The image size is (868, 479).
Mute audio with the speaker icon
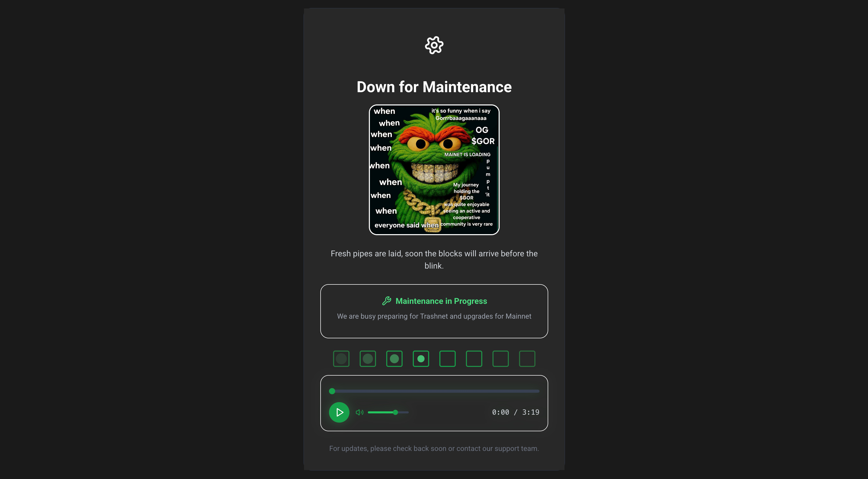pos(359,412)
